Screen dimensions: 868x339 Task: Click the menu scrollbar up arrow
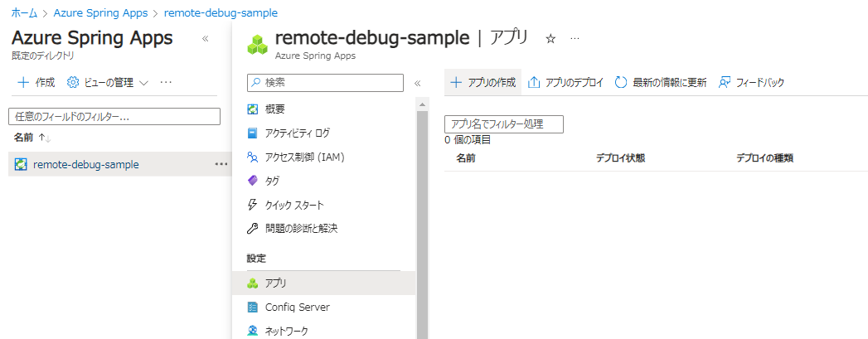(422, 104)
